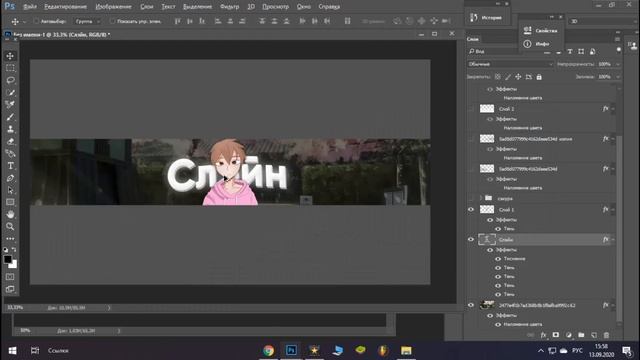Select the Eraser tool
The image size is (640, 360).
click(10, 142)
